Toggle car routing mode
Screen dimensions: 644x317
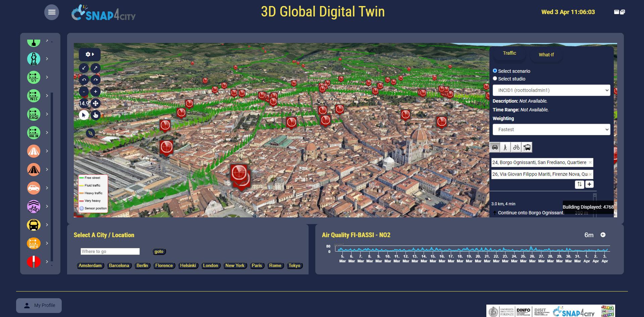(x=495, y=147)
